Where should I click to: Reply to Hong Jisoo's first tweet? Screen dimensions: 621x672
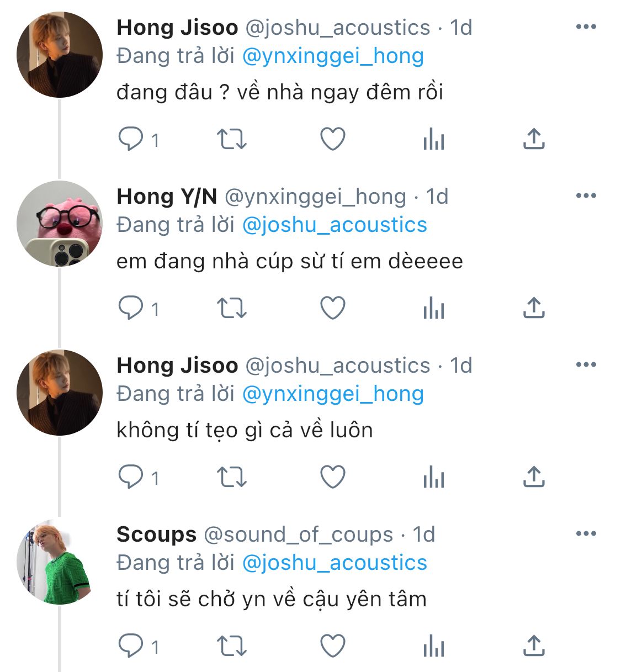pyautogui.click(x=131, y=139)
